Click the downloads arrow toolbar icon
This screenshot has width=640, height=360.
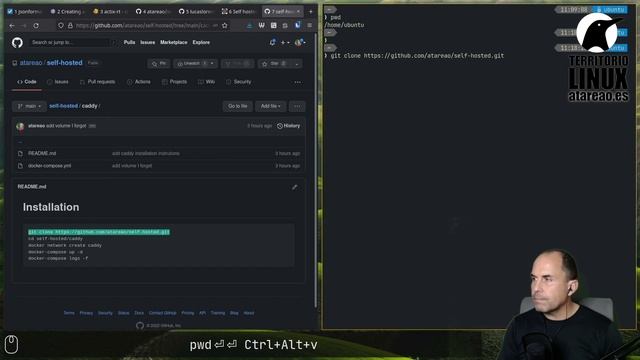point(249,25)
